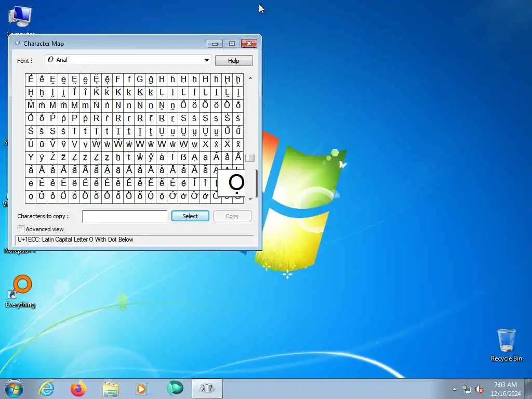Screen dimensions: 532x399
Task: Select the Ẁ cell, capital W with grave
Action: point(96,144)
